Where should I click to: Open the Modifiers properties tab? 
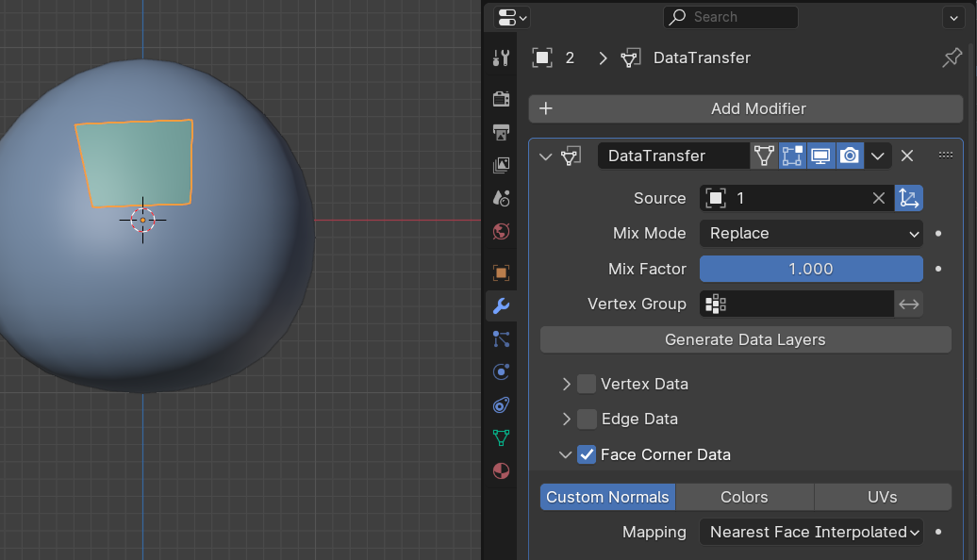[x=501, y=305]
